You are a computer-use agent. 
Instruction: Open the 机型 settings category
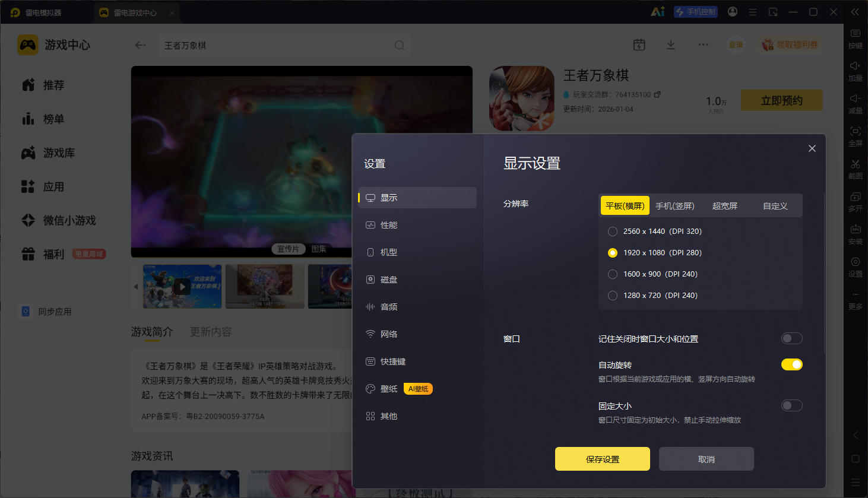[417, 252]
